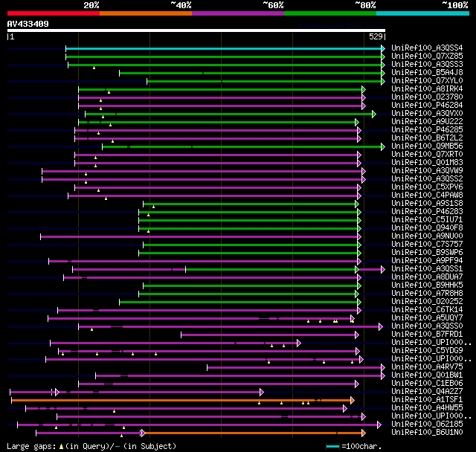The image size is (476, 452).
Task: Select the UniRef100_Q01BW1 label
Action: click(x=427, y=375)
